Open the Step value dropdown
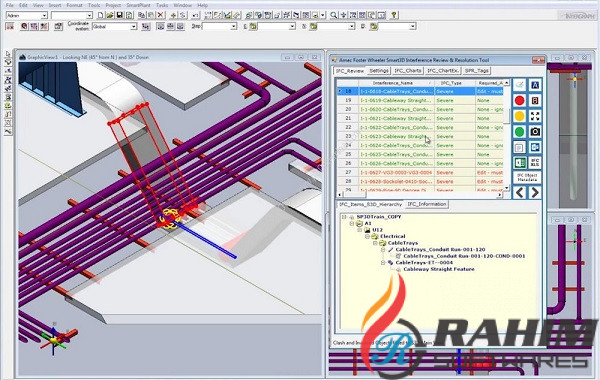This screenshot has width=600, height=380. [x=233, y=26]
